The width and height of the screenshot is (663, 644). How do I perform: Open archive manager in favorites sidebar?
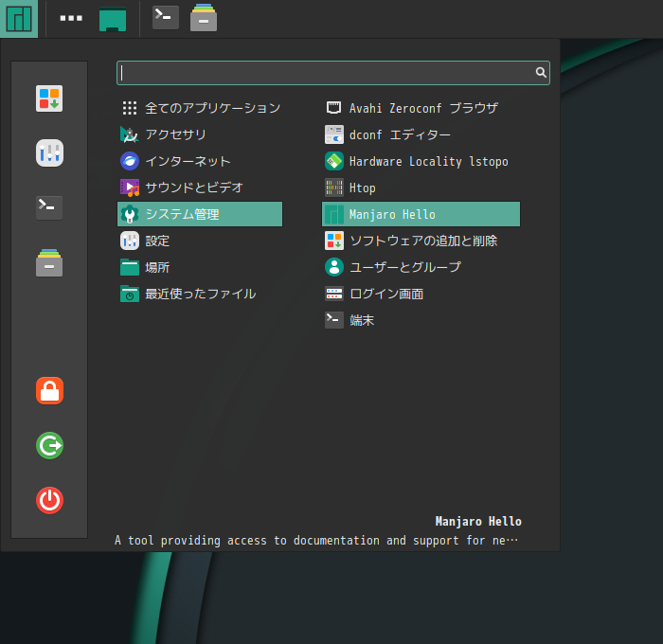pos(49,262)
